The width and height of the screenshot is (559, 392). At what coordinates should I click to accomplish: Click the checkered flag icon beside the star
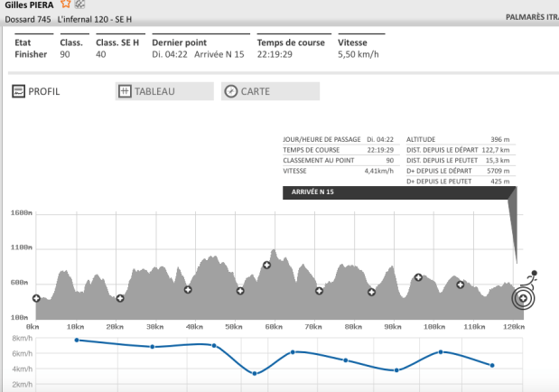click(x=79, y=5)
